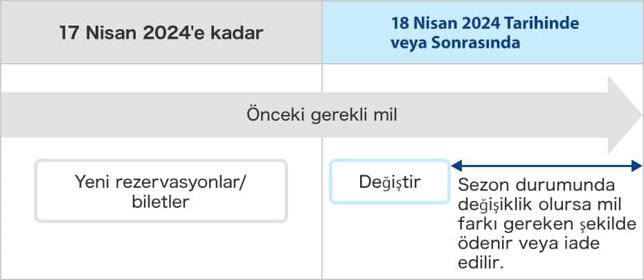Viewport: 644px width, 280px height.
Task: Click the "Önceki gerekli mil" arrow label
Action: tap(321, 115)
